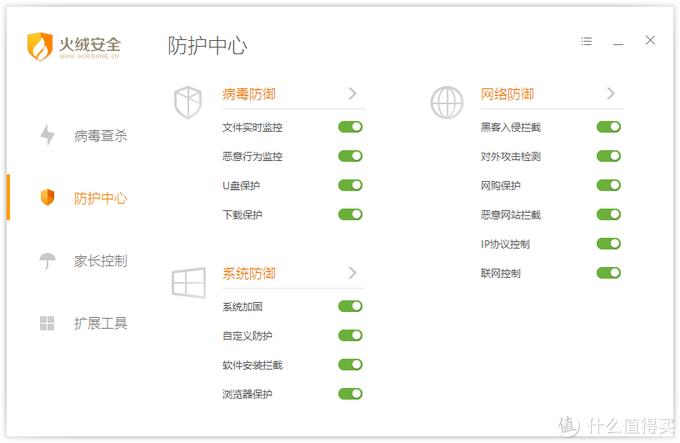Open the 病毒防御 heading link
Image resolution: width=680 pixels, height=443 pixels.
coord(249,94)
